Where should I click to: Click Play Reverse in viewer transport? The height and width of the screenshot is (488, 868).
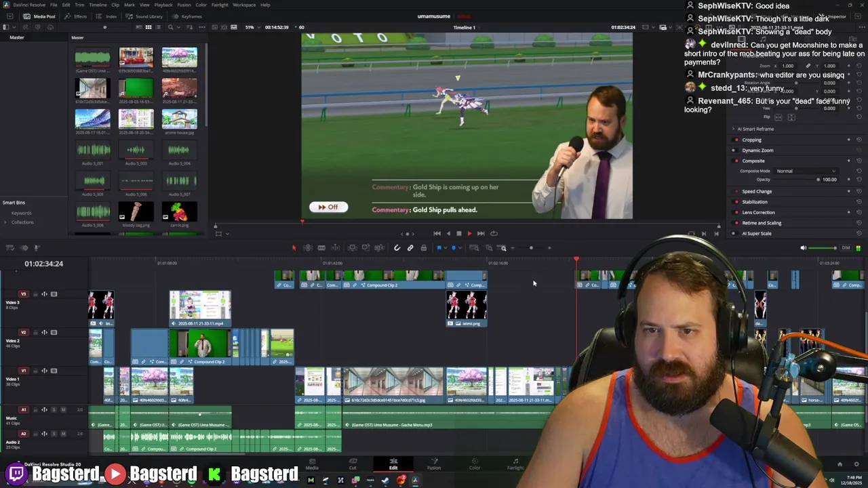[x=448, y=233]
